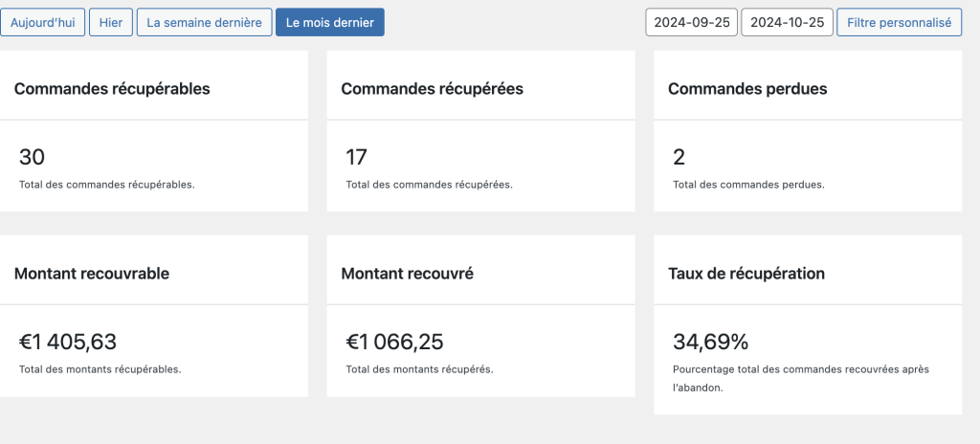Screen dimensions: 980x444
Task: Click the Pourcentage total des commandes description
Action: pos(800,369)
